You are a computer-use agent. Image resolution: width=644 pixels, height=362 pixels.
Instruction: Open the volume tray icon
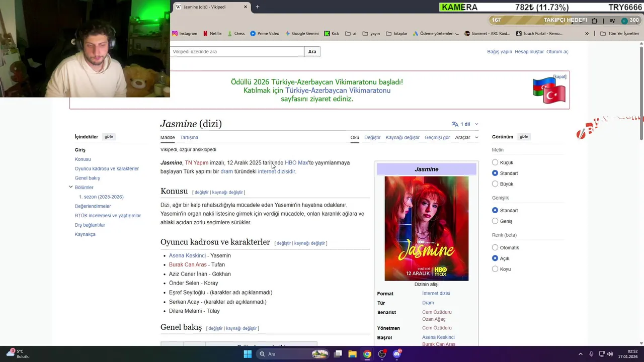click(x=610, y=354)
